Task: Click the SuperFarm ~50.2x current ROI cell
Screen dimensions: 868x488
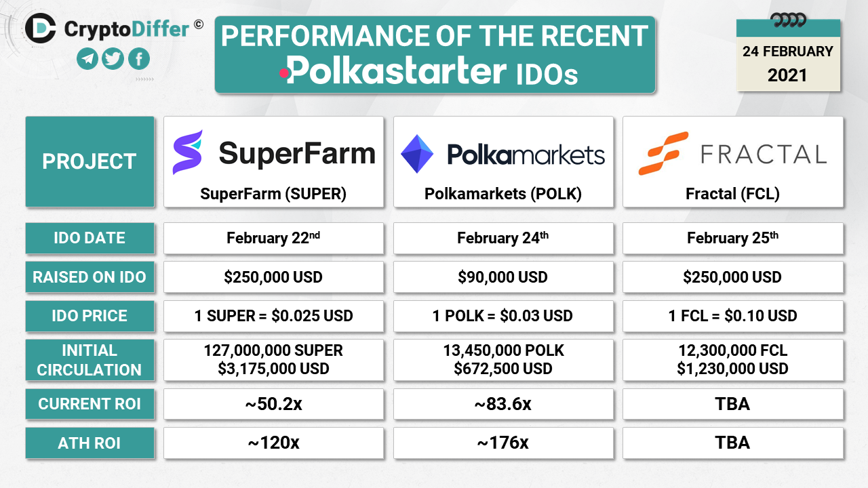Action: pos(273,404)
